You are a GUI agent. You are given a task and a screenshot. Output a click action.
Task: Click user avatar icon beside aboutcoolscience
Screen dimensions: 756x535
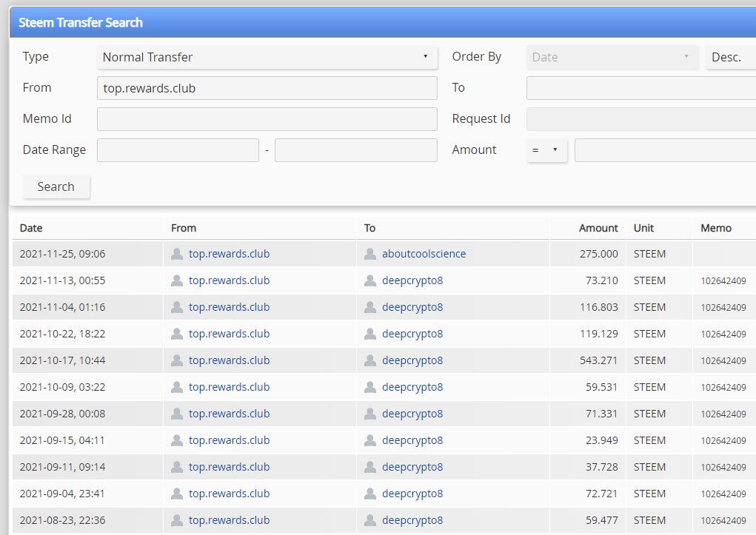click(x=370, y=254)
